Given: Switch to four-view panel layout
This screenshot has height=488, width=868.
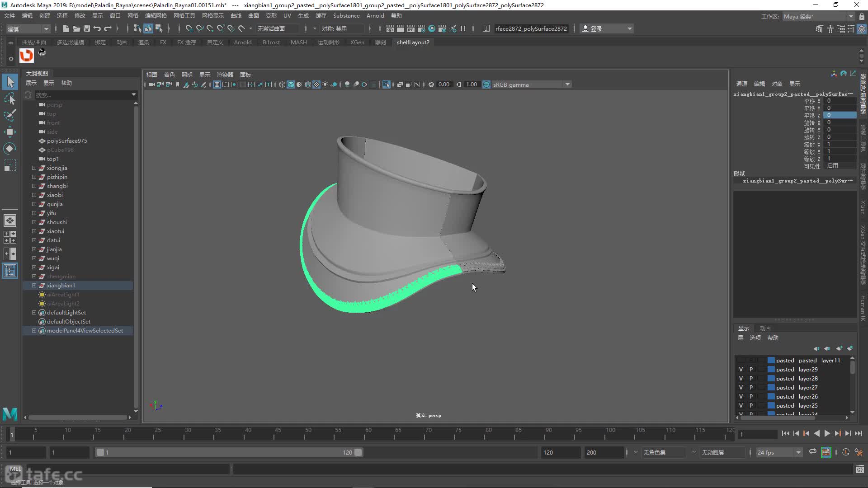Looking at the screenshot, I should click(10, 237).
